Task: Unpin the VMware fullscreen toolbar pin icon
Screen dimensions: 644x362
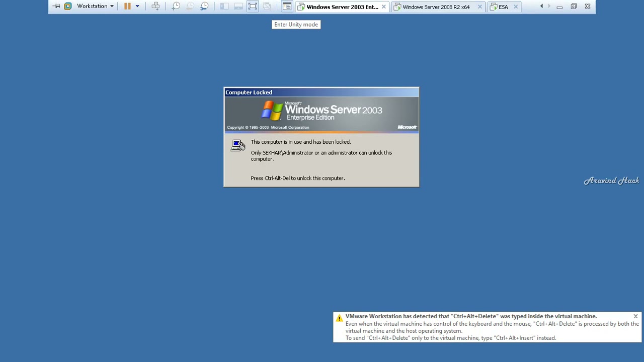Action: (x=56, y=7)
